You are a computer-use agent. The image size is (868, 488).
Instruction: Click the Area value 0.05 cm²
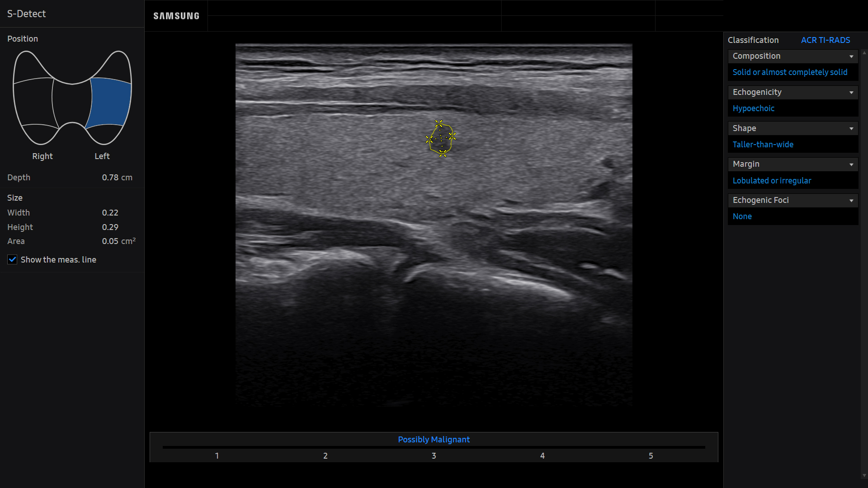[118, 241]
